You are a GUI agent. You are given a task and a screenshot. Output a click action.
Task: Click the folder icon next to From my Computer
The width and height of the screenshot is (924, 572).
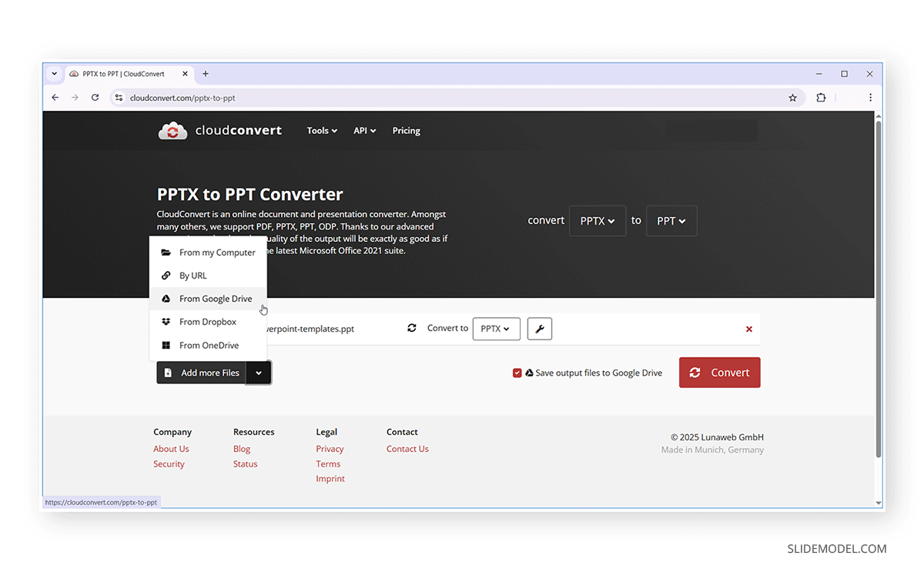coord(166,252)
